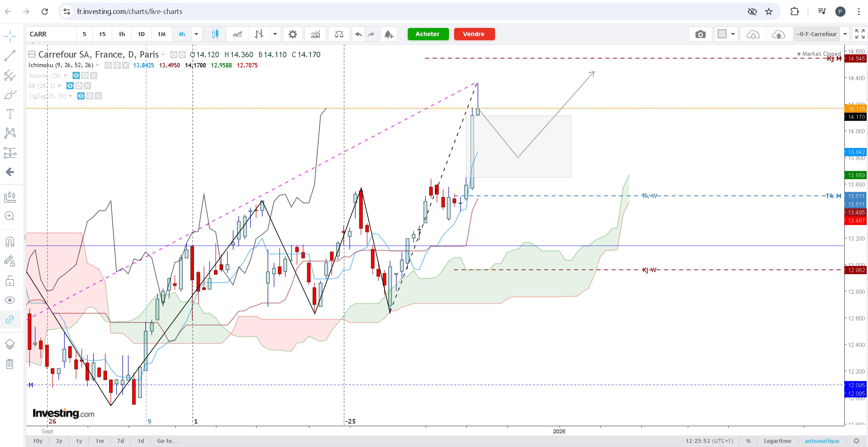Open the indicators menu

[x=316, y=34]
